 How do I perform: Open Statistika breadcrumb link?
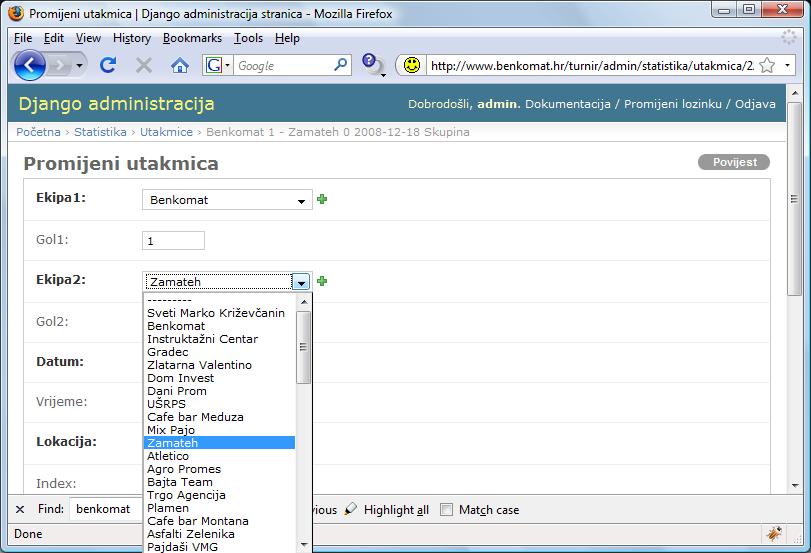(x=100, y=132)
